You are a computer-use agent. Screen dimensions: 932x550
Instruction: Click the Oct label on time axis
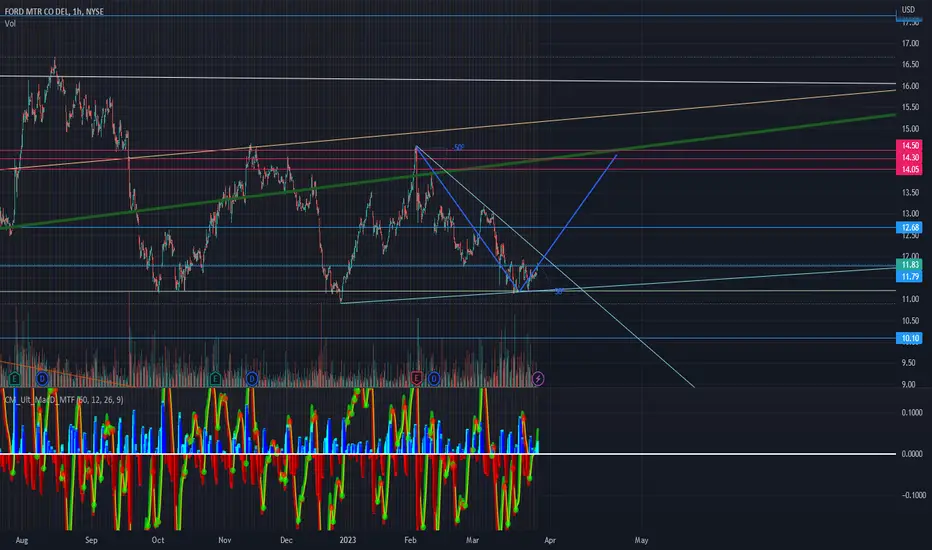click(x=158, y=540)
